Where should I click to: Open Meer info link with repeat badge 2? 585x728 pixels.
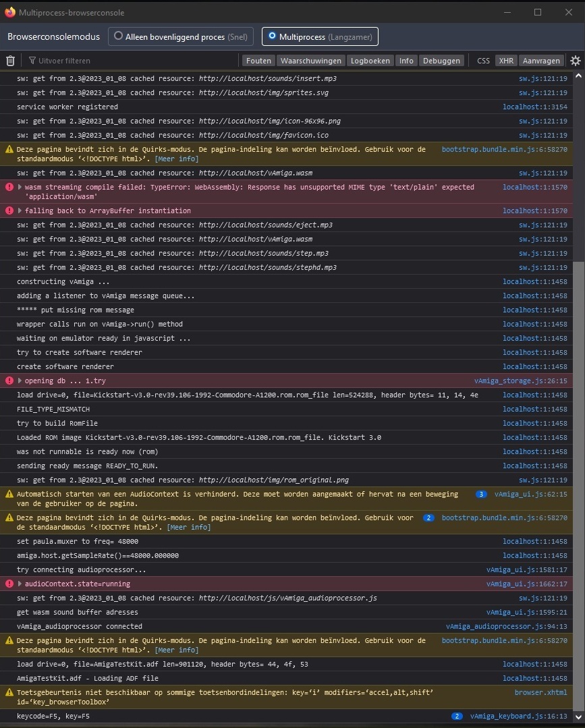click(x=188, y=527)
